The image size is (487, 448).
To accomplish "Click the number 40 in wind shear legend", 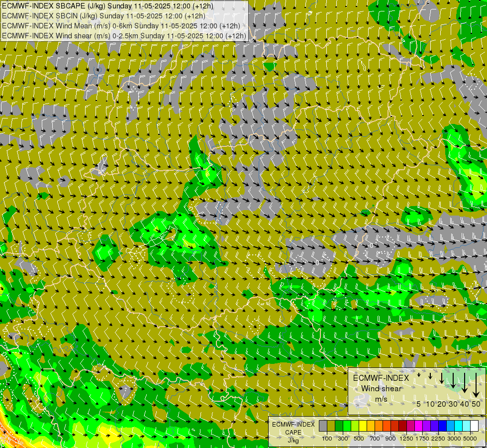I will point(464,404).
